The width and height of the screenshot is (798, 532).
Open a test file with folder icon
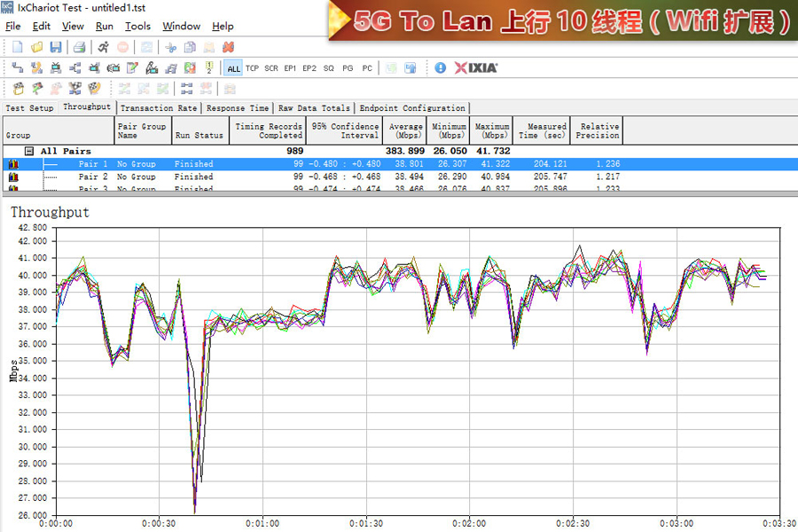click(x=36, y=47)
